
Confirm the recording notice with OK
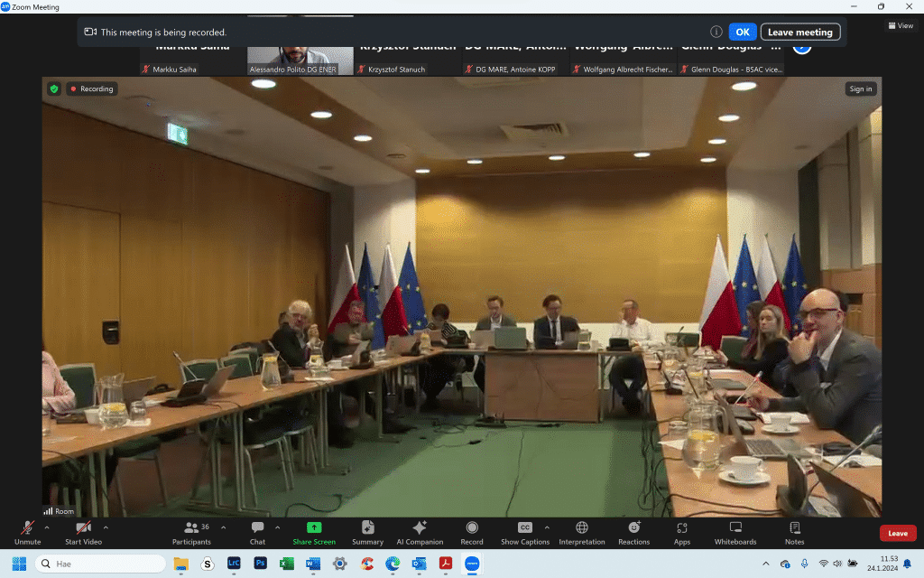click(743, 32)
